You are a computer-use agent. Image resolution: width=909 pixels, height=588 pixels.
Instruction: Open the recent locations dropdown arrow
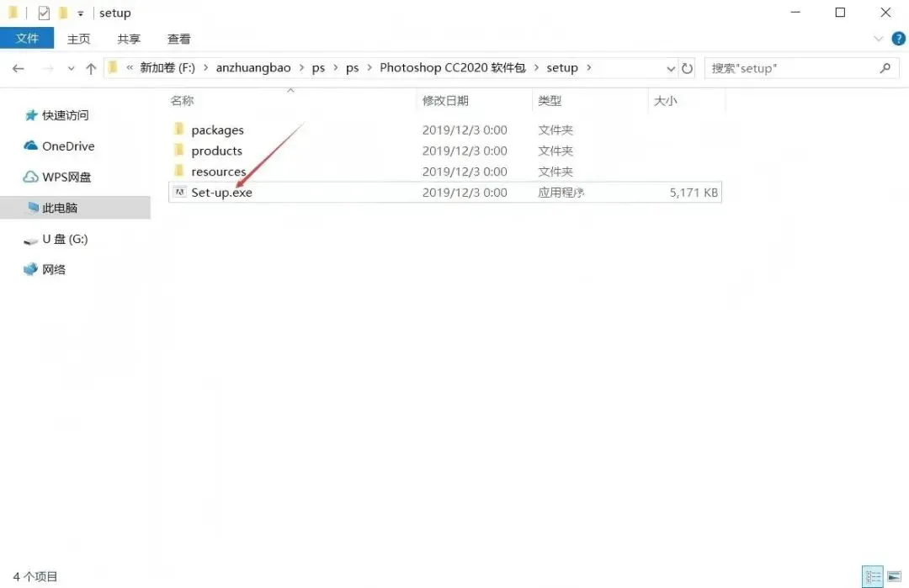click(71, 68)
